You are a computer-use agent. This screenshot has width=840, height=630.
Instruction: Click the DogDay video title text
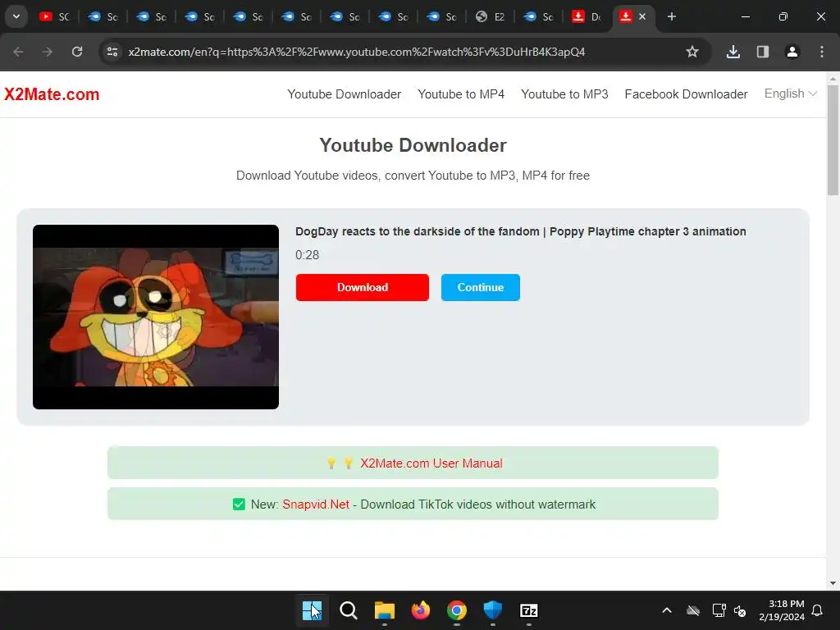520,231
